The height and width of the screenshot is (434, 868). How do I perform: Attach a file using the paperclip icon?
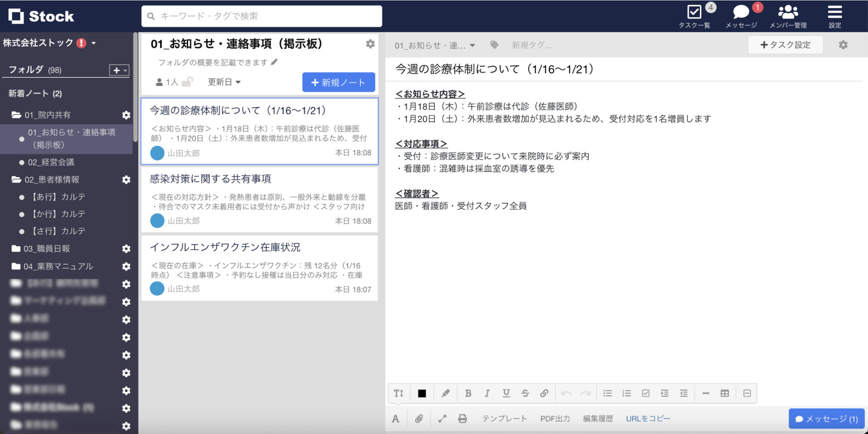[419, 418]
